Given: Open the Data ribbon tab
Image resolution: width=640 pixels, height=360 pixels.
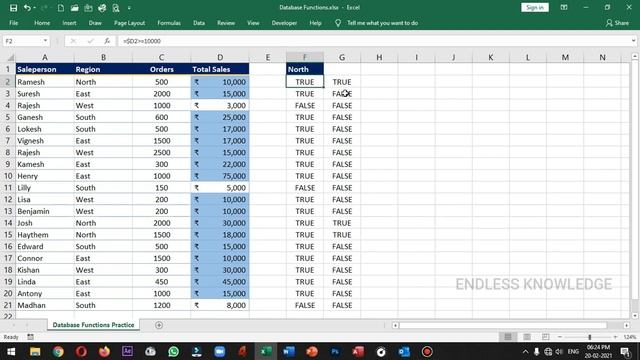Looking at the screenshot, I should coord(199,23).
